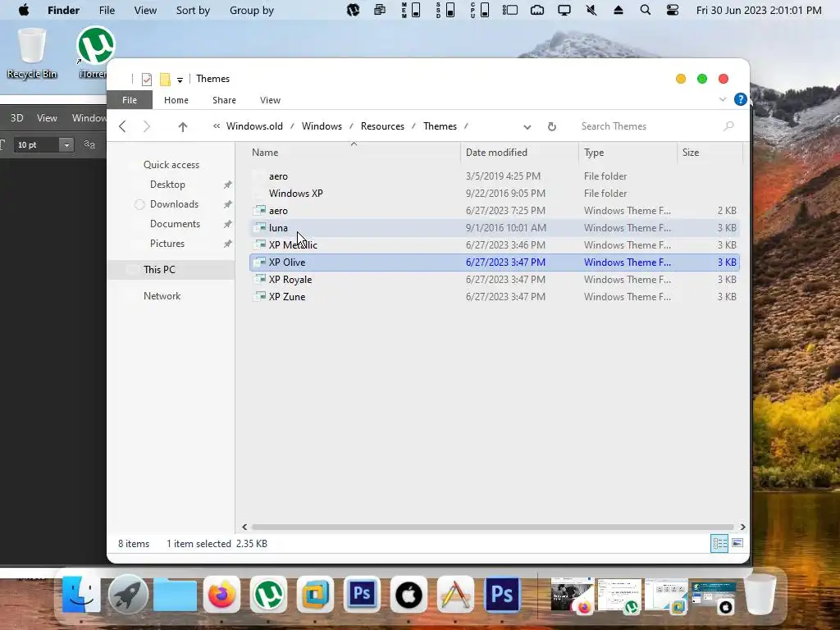Image resolution: width=840 pixels, height=630 pixels.
Task: Click the Search Themes input field
Action: click(657, 126)
